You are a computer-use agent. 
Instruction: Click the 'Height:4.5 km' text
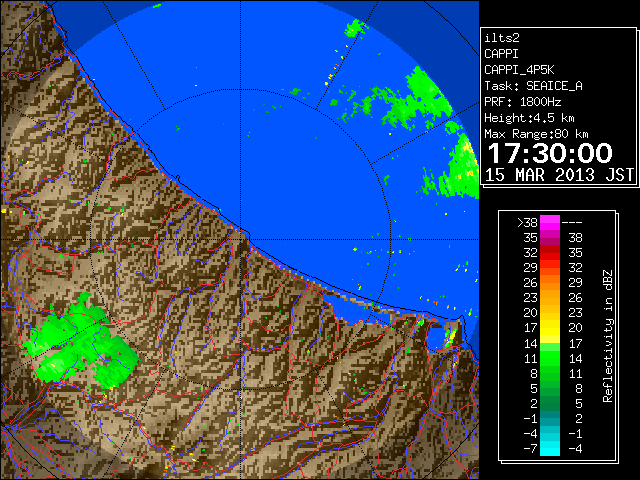529,118
